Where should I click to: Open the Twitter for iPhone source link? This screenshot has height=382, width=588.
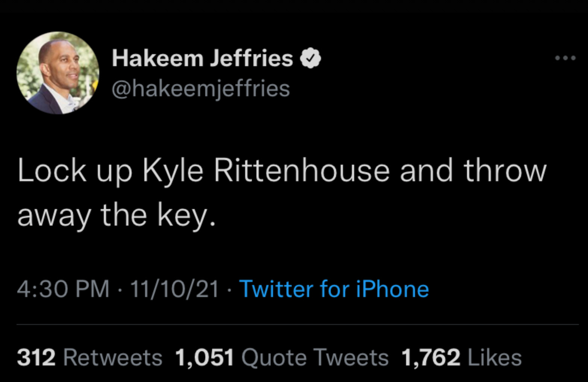tap(334, 289)
